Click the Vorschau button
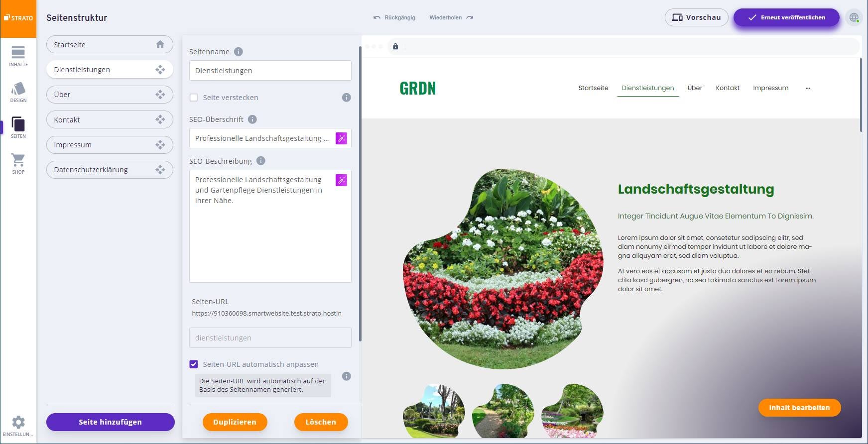Image resolution: width=868 pixels, height=444 pixels. click(x=696, y=17)
